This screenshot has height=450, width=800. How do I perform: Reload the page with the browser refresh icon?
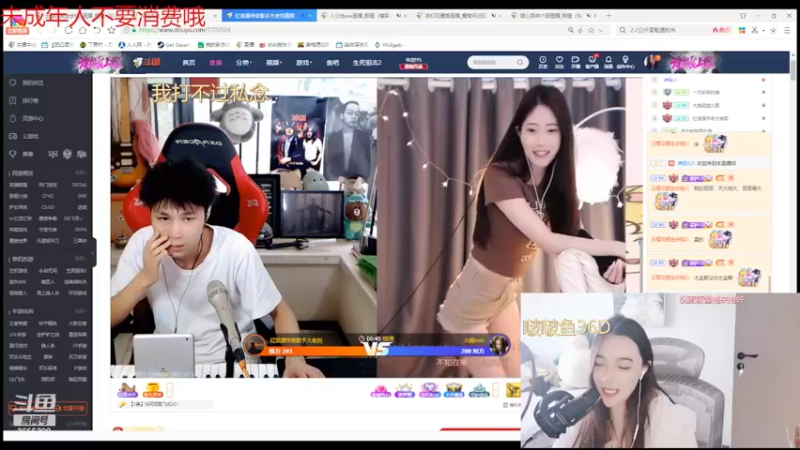[68, 30]
